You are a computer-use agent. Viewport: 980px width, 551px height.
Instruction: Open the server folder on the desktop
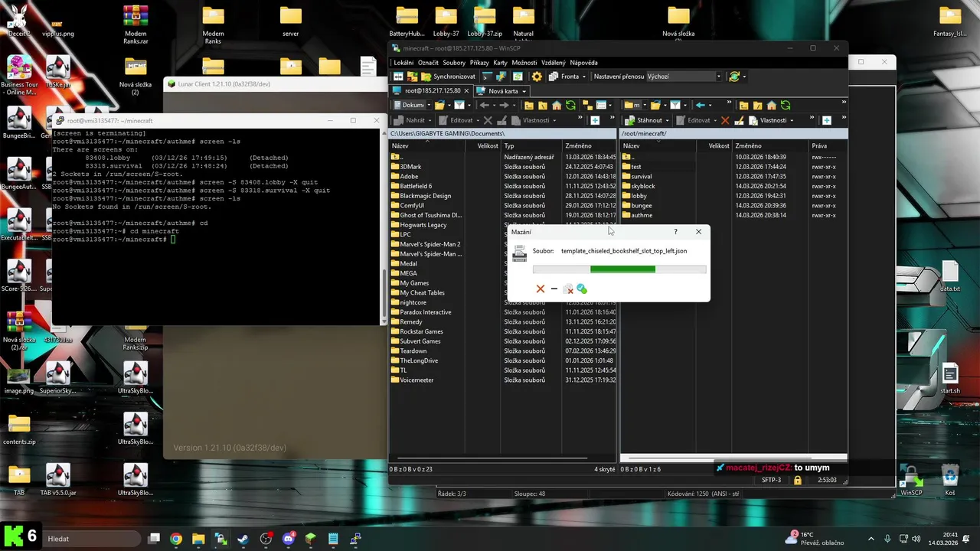[291, 22]
